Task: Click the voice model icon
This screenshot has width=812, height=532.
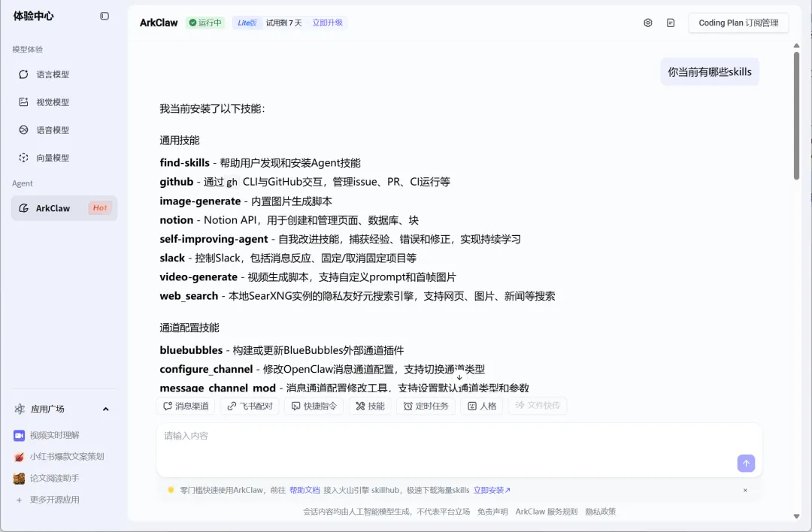Action: 23,130
